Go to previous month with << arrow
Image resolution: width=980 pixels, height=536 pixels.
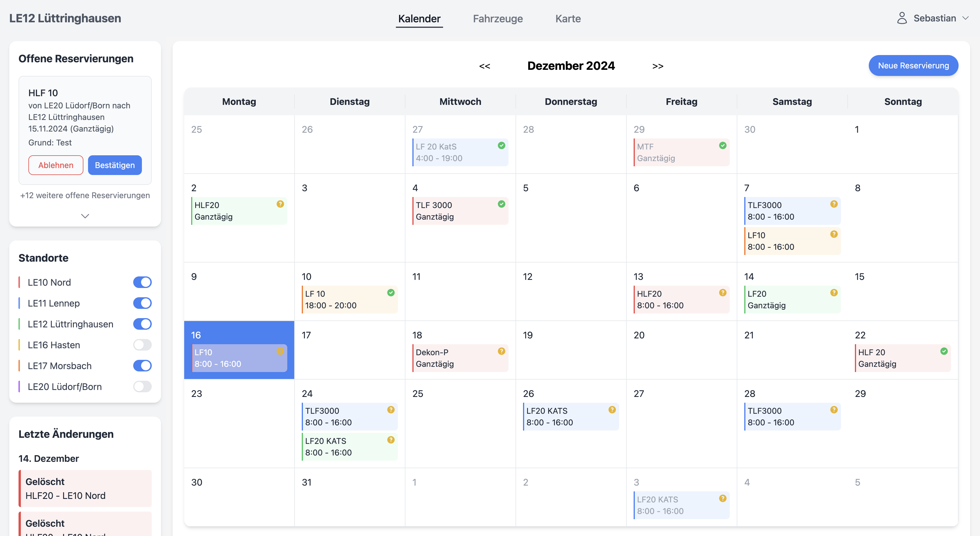click(x=485, y=66)
